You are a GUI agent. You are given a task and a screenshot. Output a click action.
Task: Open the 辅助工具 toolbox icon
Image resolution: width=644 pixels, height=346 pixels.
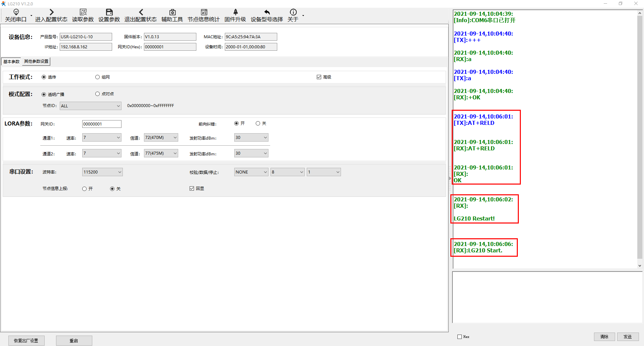172,12
